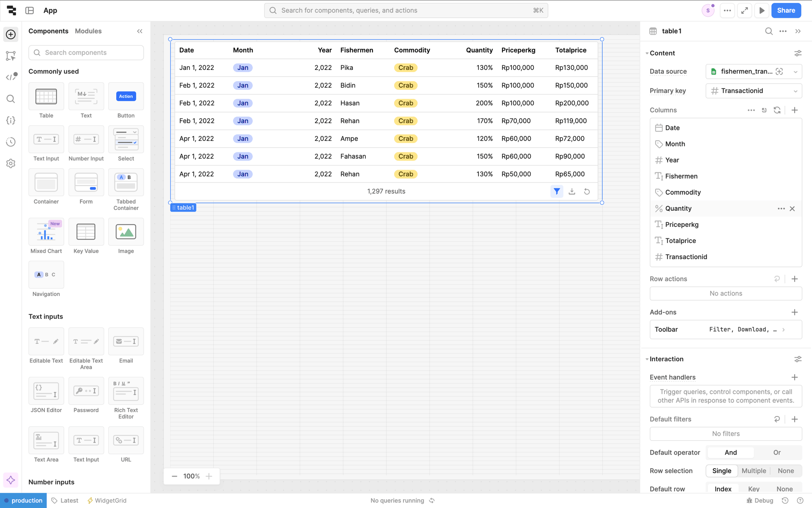This screenshot has height=508, width=812.
Task: Set default row to Key
Action: click(754, 489)
